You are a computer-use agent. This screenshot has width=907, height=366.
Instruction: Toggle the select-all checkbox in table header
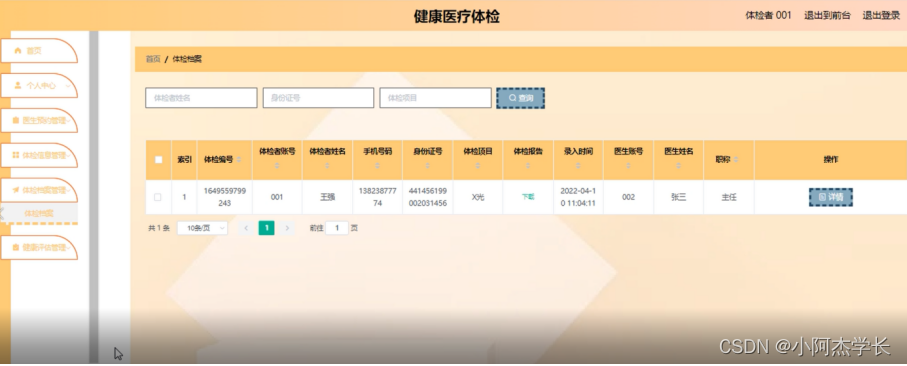click(158, 160)
